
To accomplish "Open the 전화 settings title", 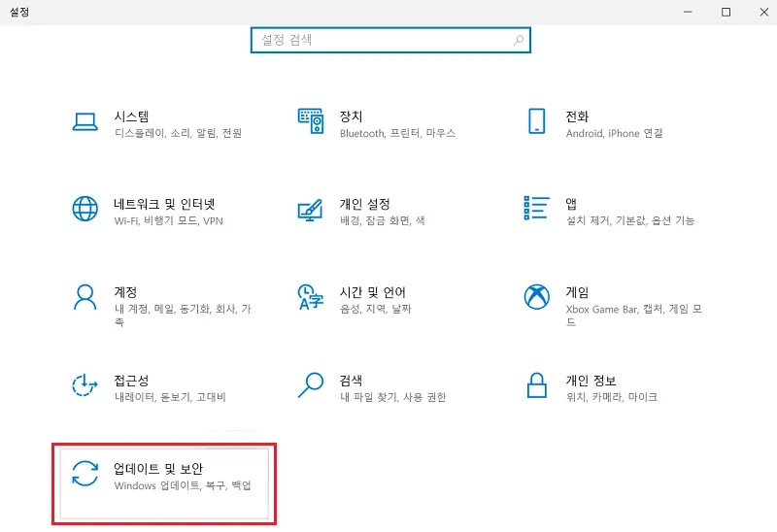I will 577,116.
